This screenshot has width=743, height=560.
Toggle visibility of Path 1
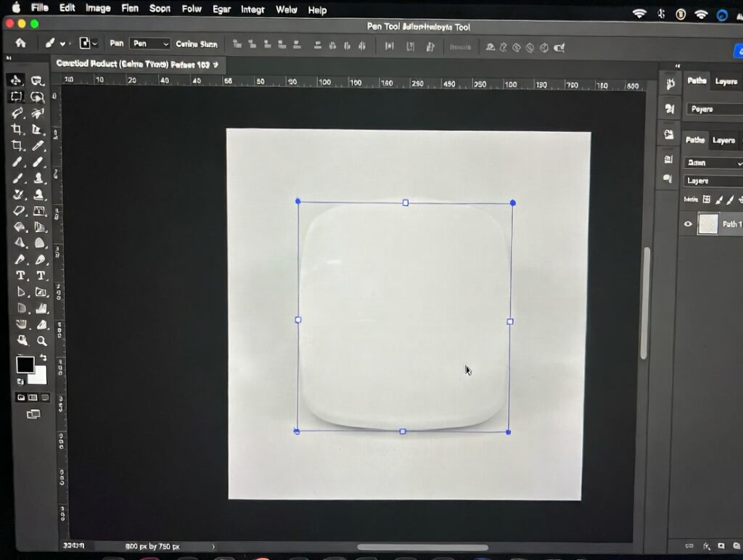coord(688,224)
